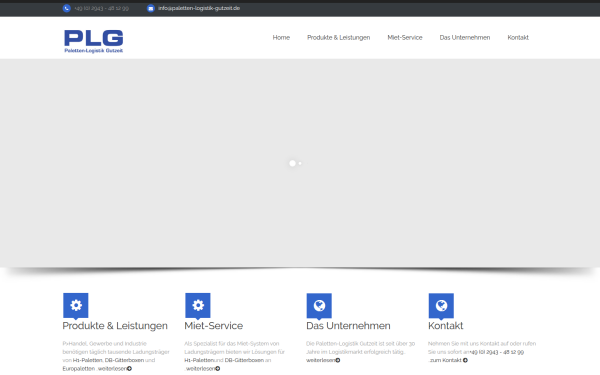
Task: Click arrow icon after weiterlesen in Miet-Service
Action: click(218, 369)
